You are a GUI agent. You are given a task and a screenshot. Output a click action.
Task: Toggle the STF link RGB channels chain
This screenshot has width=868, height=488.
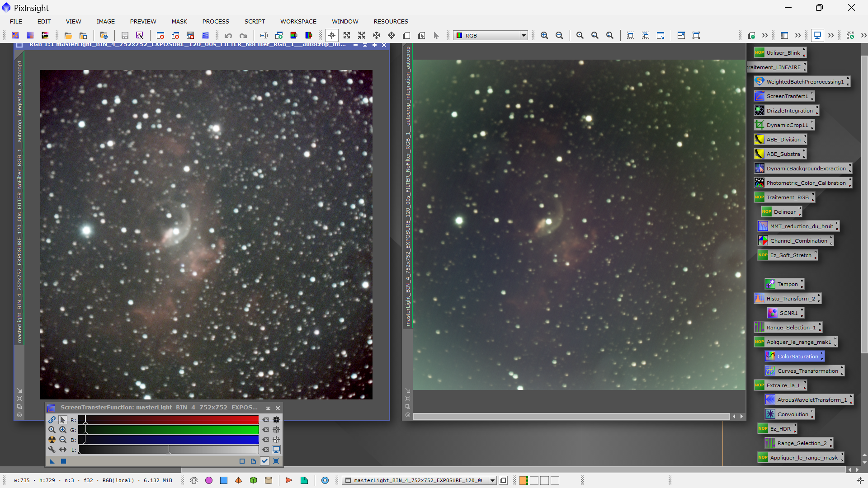click(52, 420)
